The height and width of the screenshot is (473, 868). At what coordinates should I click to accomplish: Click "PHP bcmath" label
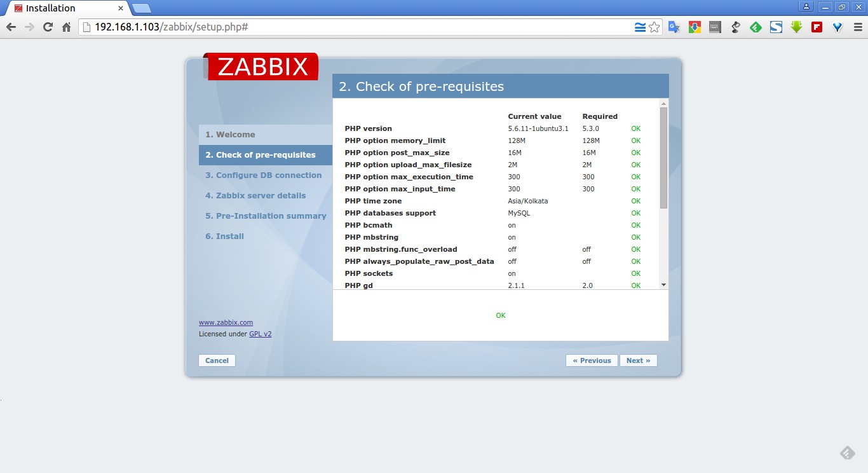point(369,225)
